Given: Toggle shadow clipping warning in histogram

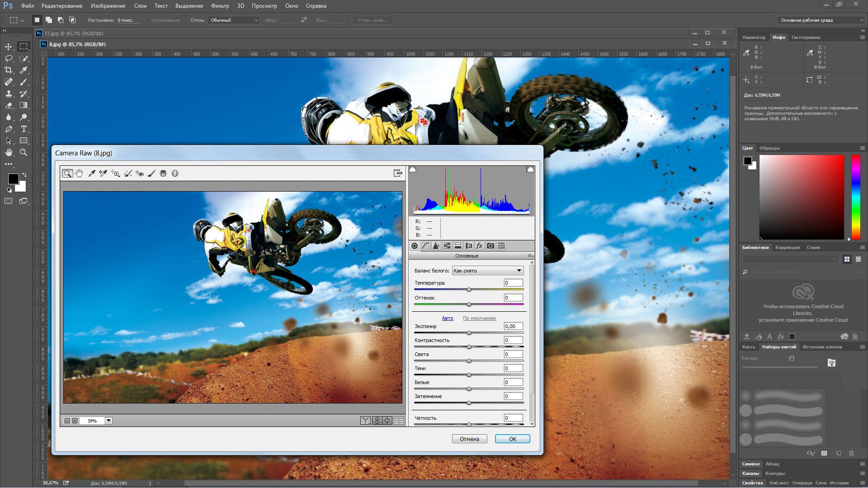Looking at the screenshot, I should click(x=412, y=169).
